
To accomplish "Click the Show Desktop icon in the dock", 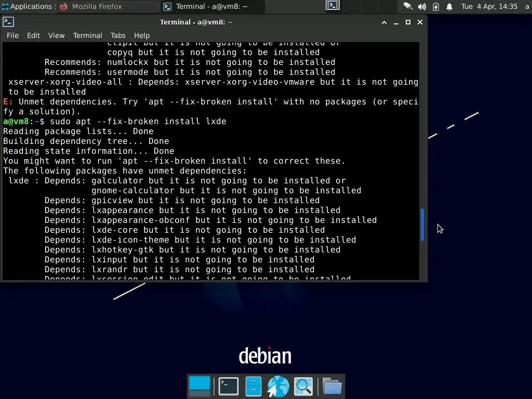I will (199, 386).
